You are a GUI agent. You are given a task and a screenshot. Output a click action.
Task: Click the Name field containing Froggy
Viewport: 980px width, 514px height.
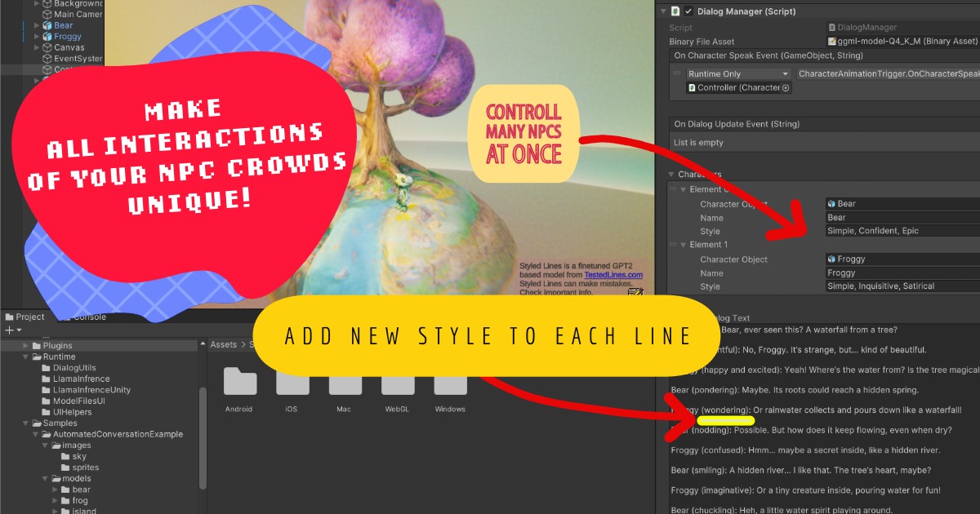click(x=902, y=273)
